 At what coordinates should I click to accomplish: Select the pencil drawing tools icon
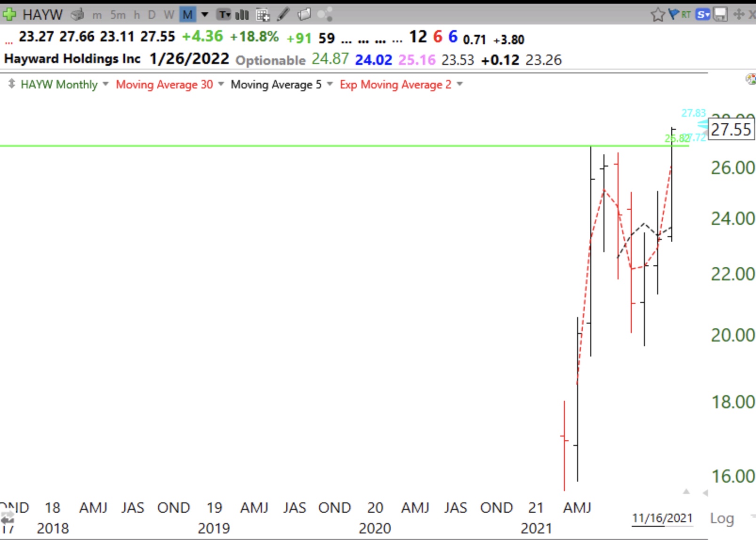pyautogui.click(x=283, y=15)
